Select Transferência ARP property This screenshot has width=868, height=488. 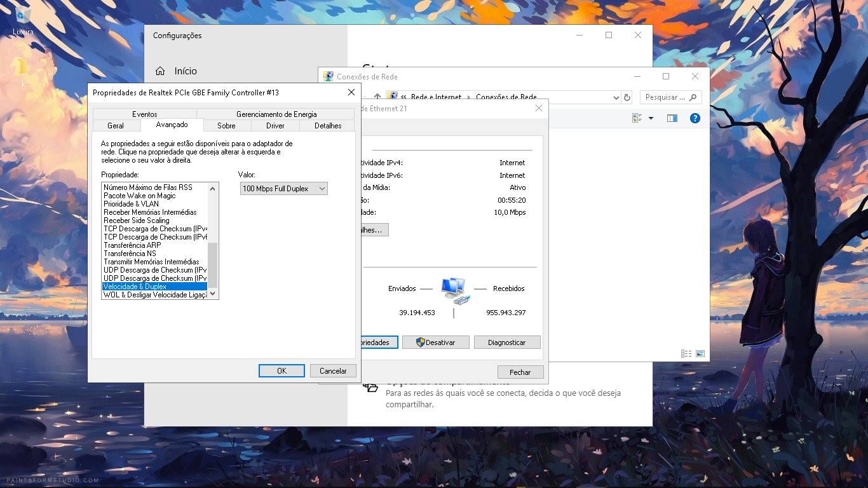(132, 245)
